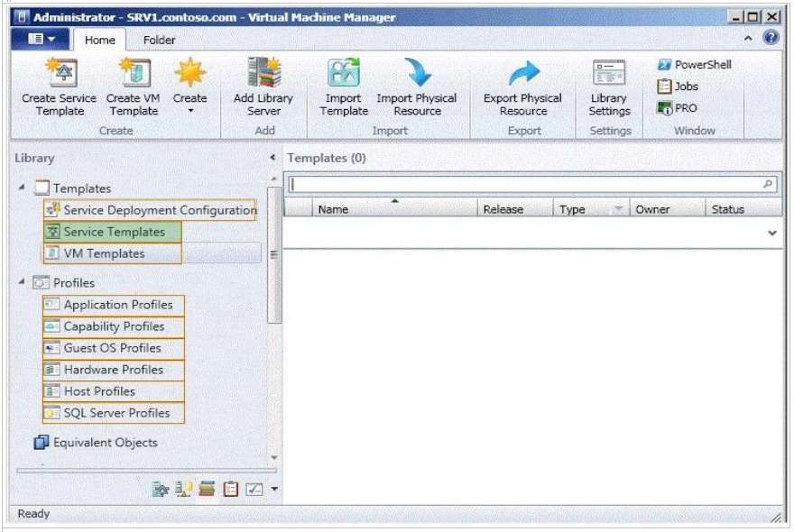Click the tree scrollbar down arrow
The width and height of the screenshot is (794, 532).
[274, 457]
